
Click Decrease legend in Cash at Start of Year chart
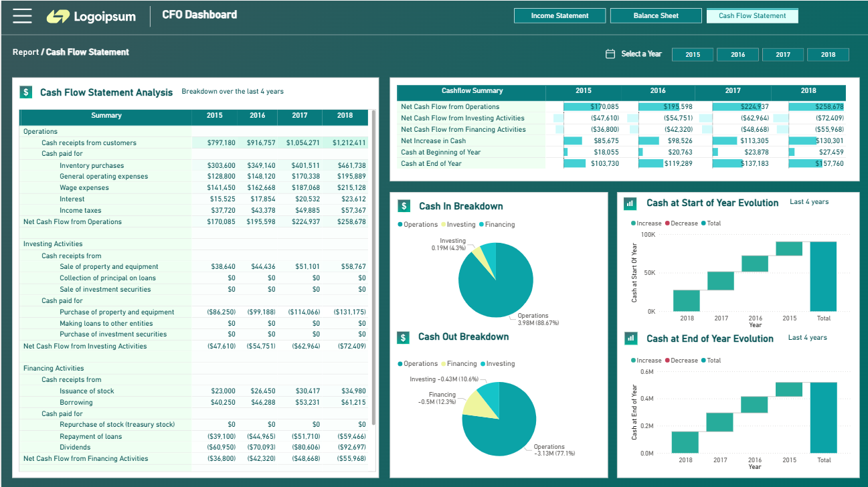tap(681, 223)
